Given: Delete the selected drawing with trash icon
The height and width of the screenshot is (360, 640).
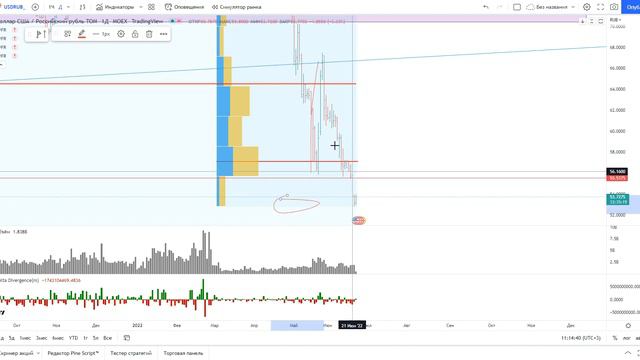Looking at the screenshot, I should click(149, 34).
